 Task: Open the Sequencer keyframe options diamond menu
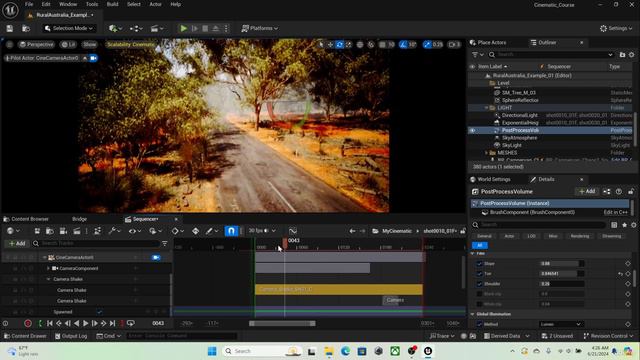coord(178,231)
